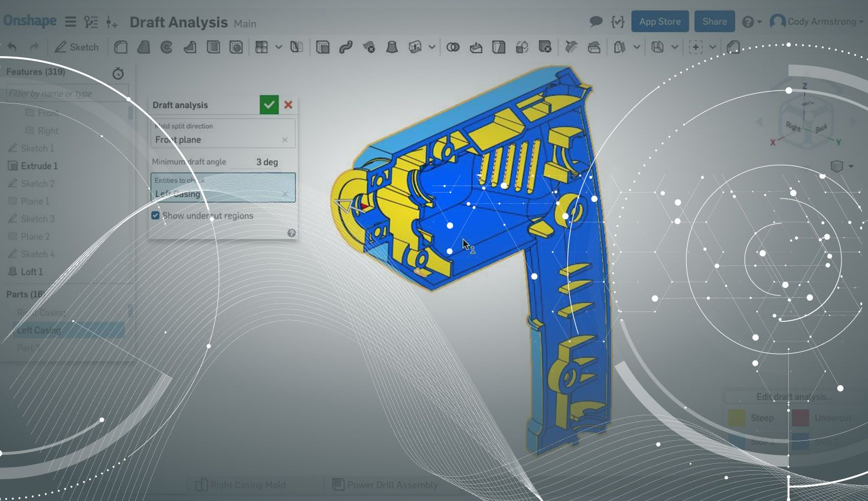Image resolution: width=868 pixels, height=501 pixels.
Task: Cancel the draft analysis dialog
Action: [288, 105]
